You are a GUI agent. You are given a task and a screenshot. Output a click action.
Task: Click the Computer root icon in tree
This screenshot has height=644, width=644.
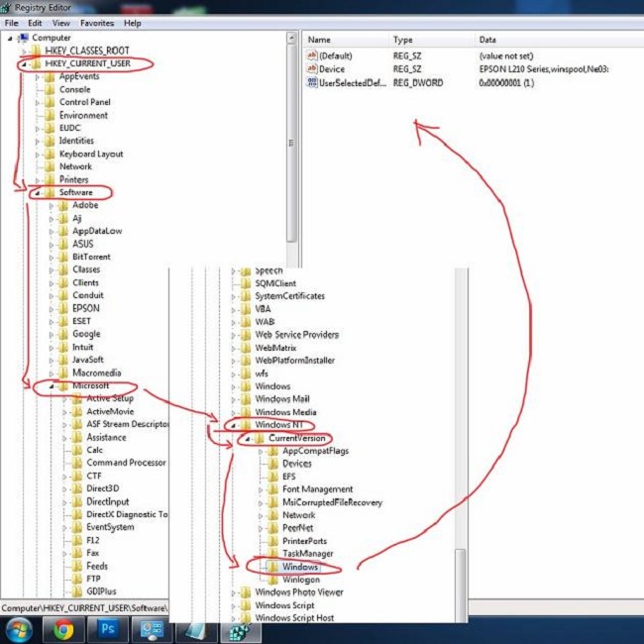[x=23, y=38]
